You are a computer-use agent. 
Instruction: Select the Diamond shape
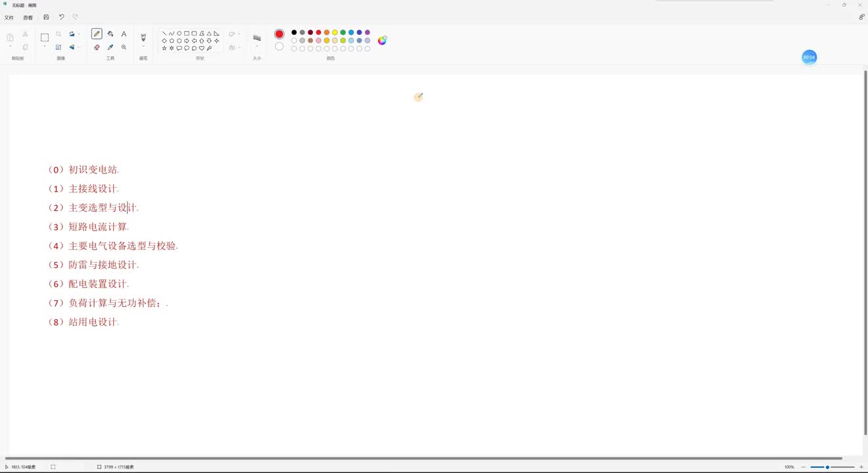[x=164, y=41]
